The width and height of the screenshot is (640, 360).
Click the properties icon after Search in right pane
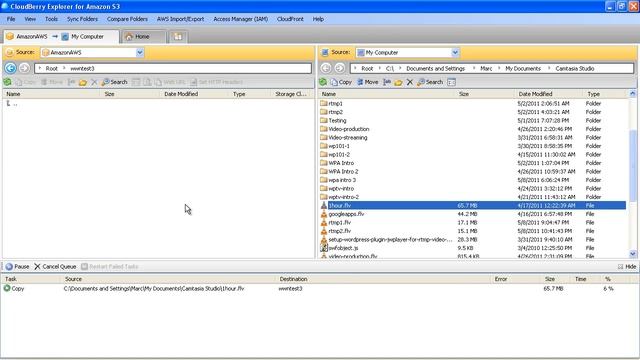tap(451, 82)
